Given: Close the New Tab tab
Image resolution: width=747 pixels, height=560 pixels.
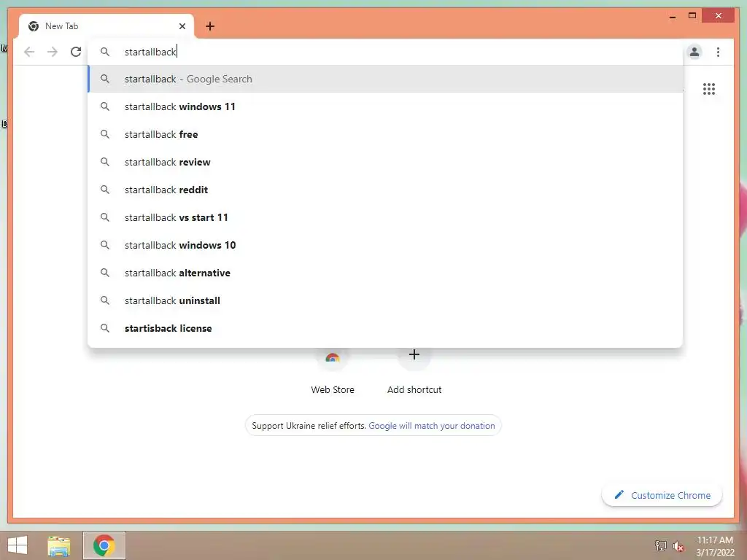Looking at the screenshot, I should pos(182,26).
